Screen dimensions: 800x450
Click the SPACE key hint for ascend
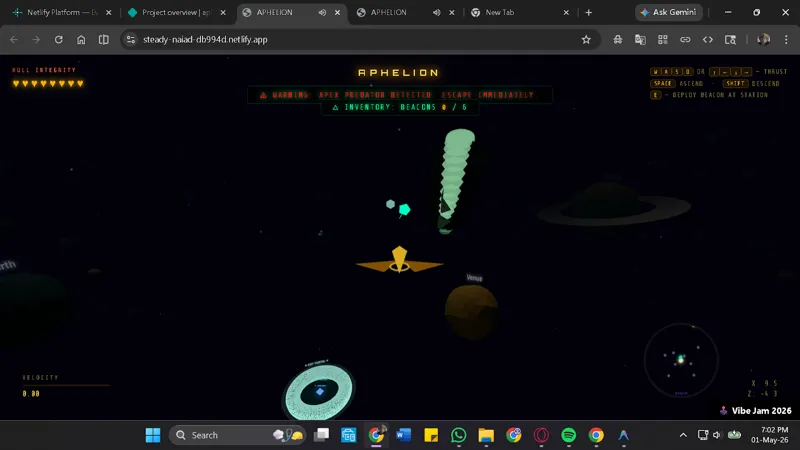pos(663,83)
